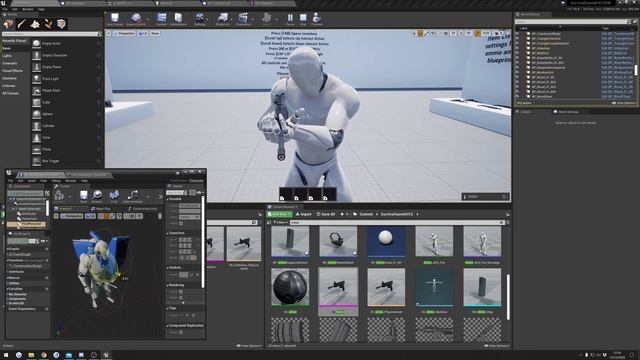
Task: Stop the play session
Action: pyautogui.click(x=303, y=19)
